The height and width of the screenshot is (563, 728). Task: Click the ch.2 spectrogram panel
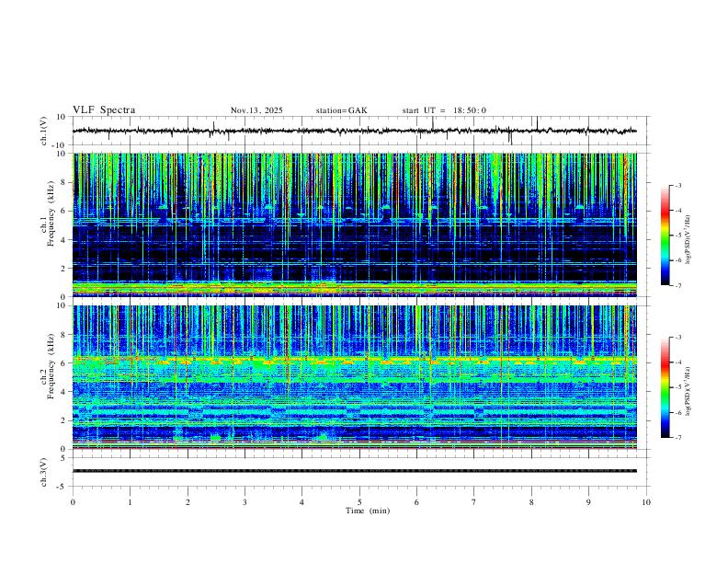click(355, 377)
